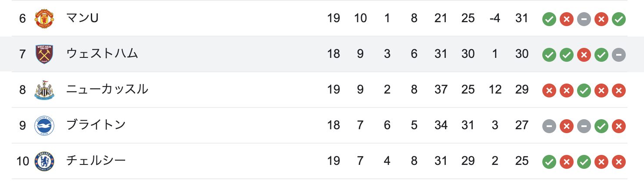Select the チェルシー team name
Viewport: 644px width, 181px height.
pos(96,161)
